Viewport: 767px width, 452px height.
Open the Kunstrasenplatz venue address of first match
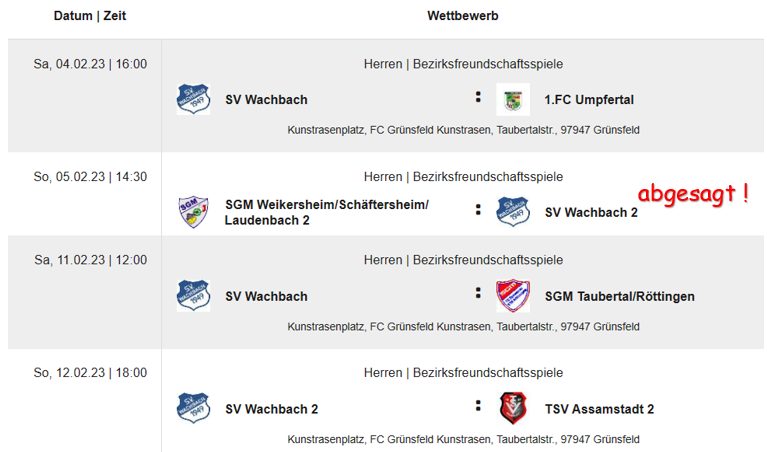[463, 130]
